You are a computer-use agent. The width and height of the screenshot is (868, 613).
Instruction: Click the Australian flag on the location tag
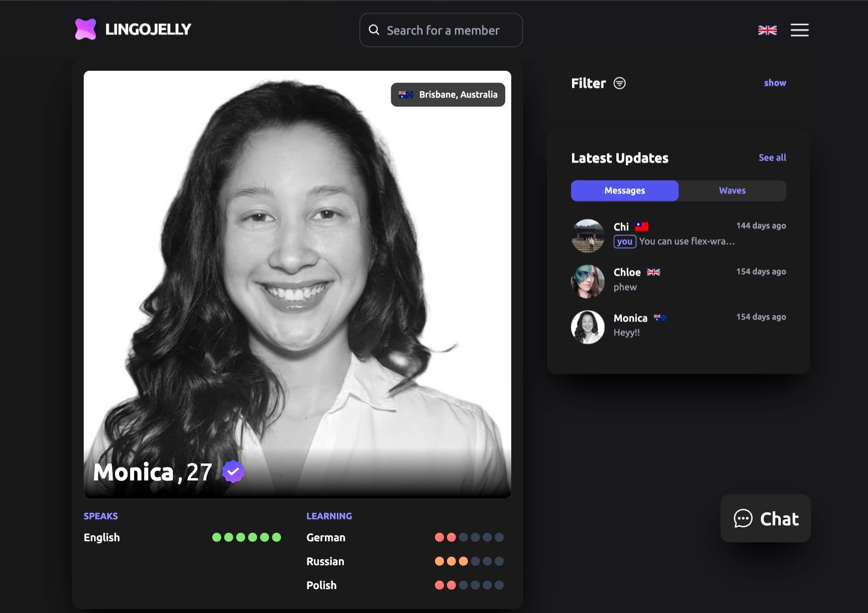405,94
